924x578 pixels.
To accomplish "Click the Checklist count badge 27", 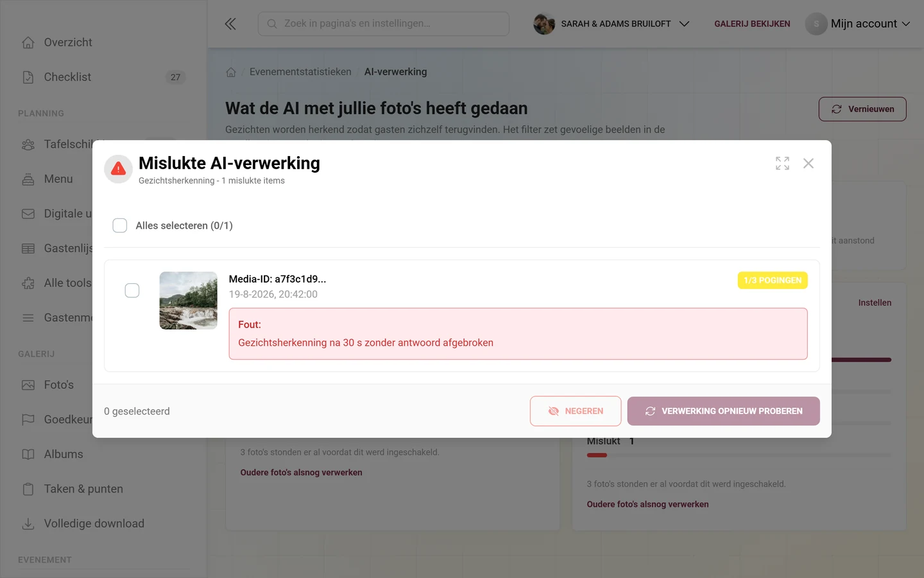I will click(x=175, y=77).
